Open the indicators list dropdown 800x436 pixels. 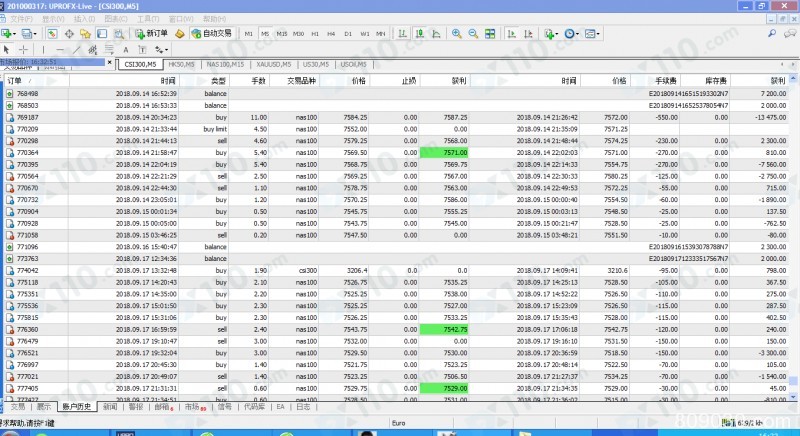click(551, 34)
